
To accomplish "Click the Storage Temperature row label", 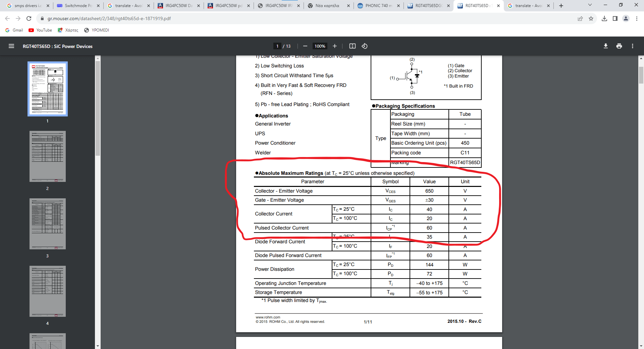I will coord(278,292).
